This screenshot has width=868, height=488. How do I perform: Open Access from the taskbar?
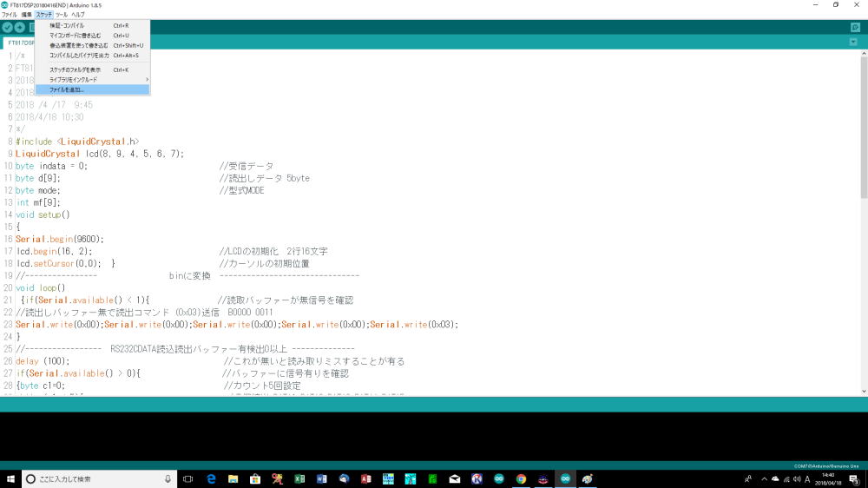click(366, 479)
